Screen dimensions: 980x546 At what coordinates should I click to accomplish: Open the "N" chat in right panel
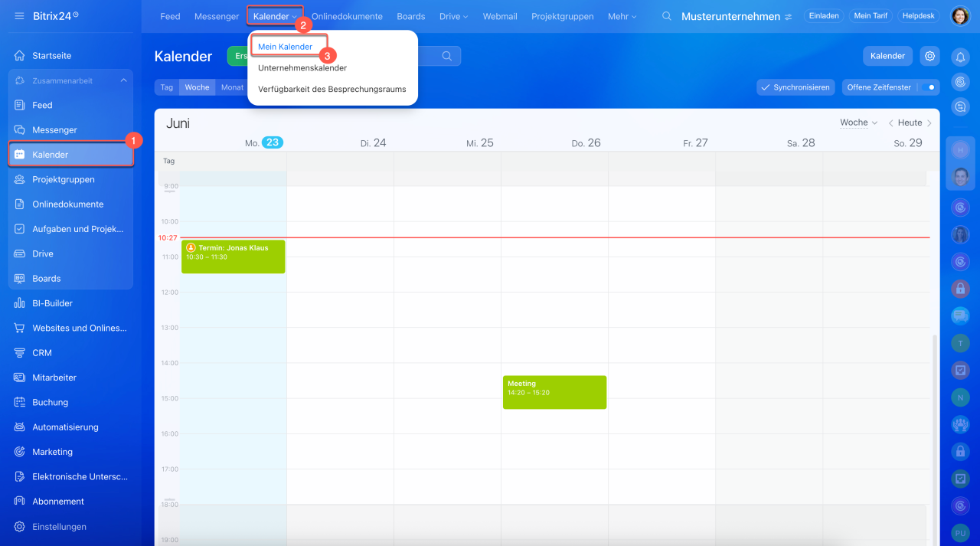(960, 397)
